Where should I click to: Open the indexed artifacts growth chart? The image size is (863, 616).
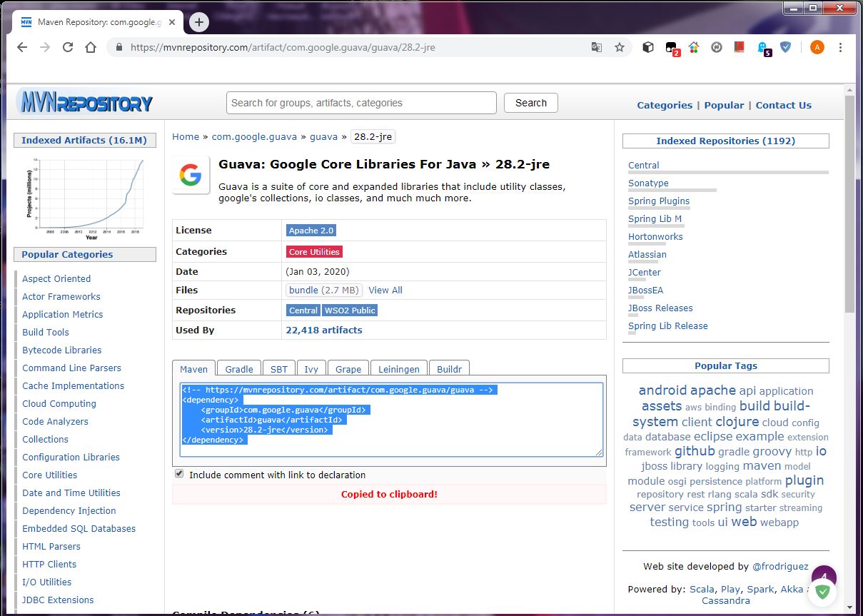(86, 198)
